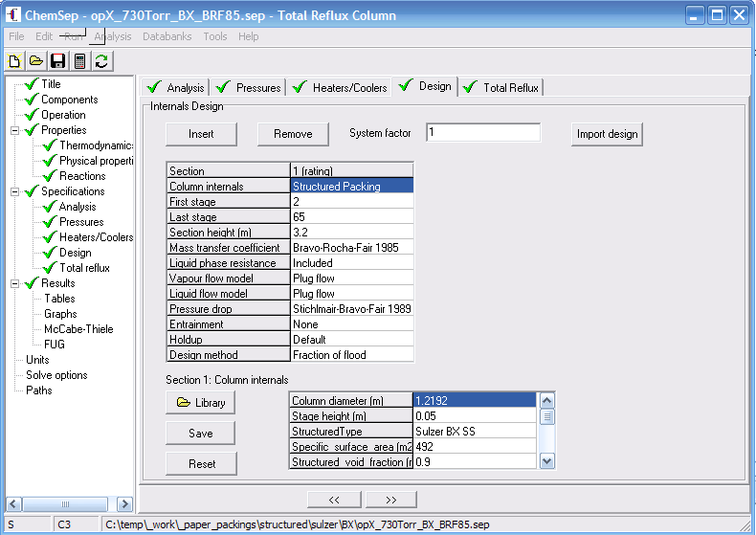Screen dimensions: 756x535
Task: Go to next page with >> button
Action: click(x=389, y=500)
